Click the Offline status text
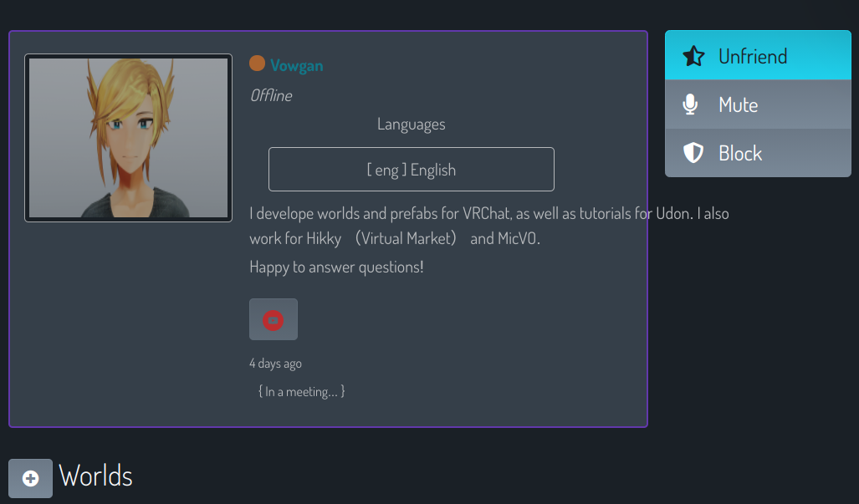 (x=271, y=96)
